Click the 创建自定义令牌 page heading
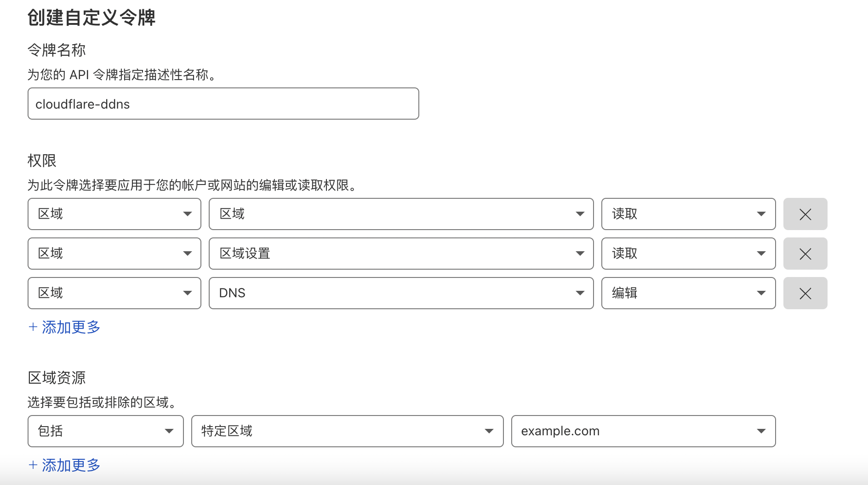The width and height of the screenshot is (868, 485). pyautogui.click(x=91, y=18)
